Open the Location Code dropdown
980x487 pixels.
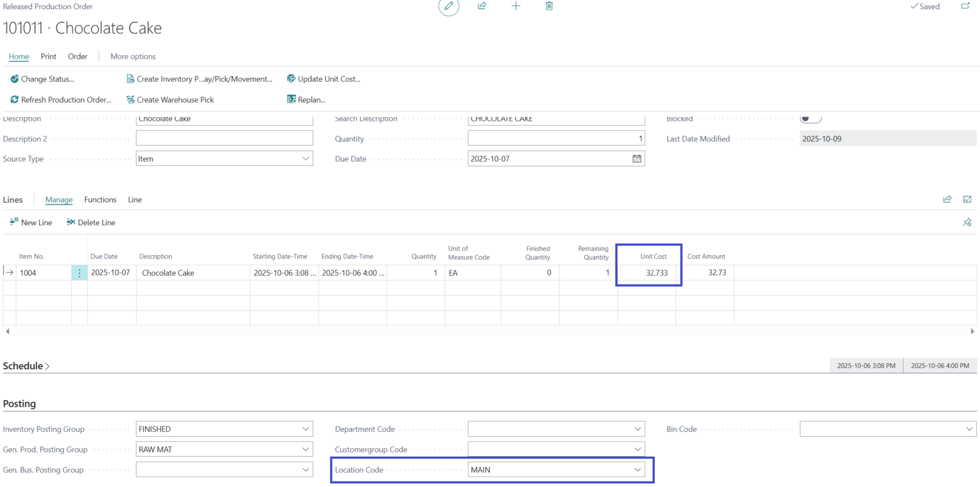(637, 470)
